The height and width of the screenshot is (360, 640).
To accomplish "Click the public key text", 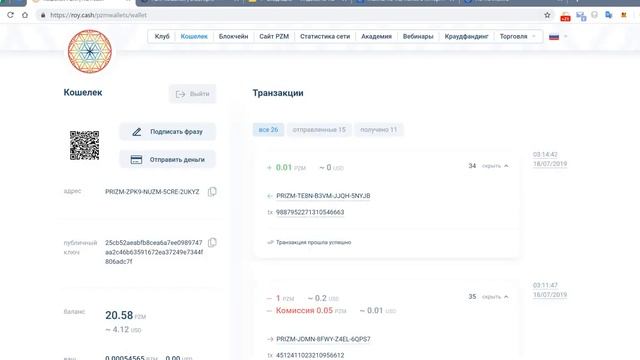I will 154,252.
